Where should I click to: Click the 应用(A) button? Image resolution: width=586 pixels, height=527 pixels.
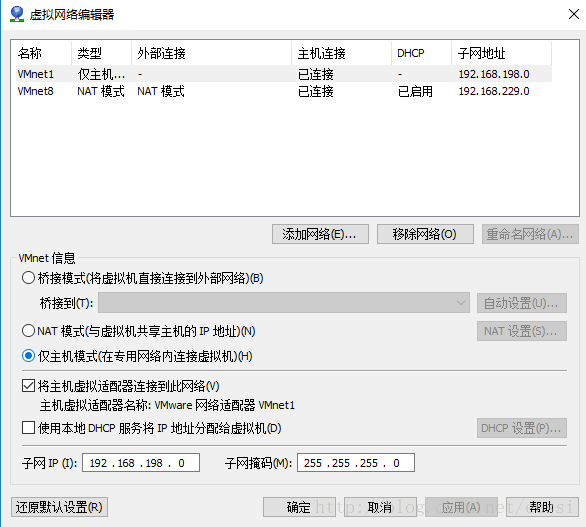pyautogui.click(x=461, y=507)
